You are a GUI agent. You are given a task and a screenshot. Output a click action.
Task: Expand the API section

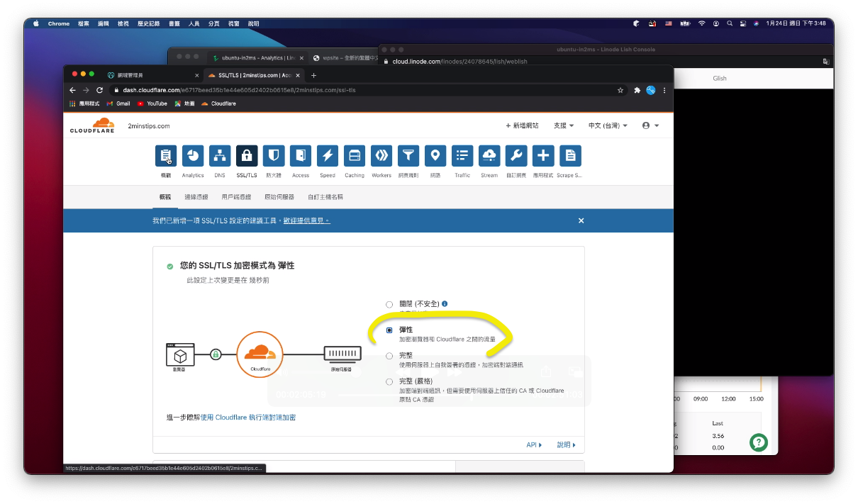coord(534,445)
